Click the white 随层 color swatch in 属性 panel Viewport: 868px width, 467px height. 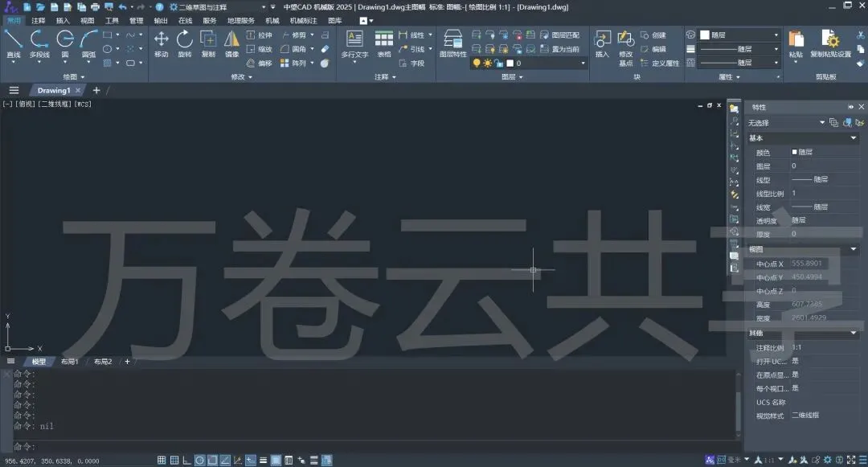pos(705,35)
